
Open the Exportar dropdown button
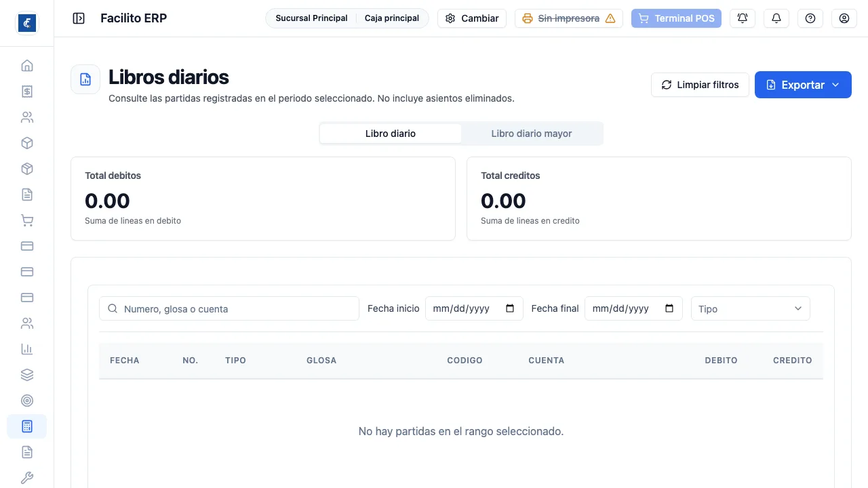coord(803,85)
